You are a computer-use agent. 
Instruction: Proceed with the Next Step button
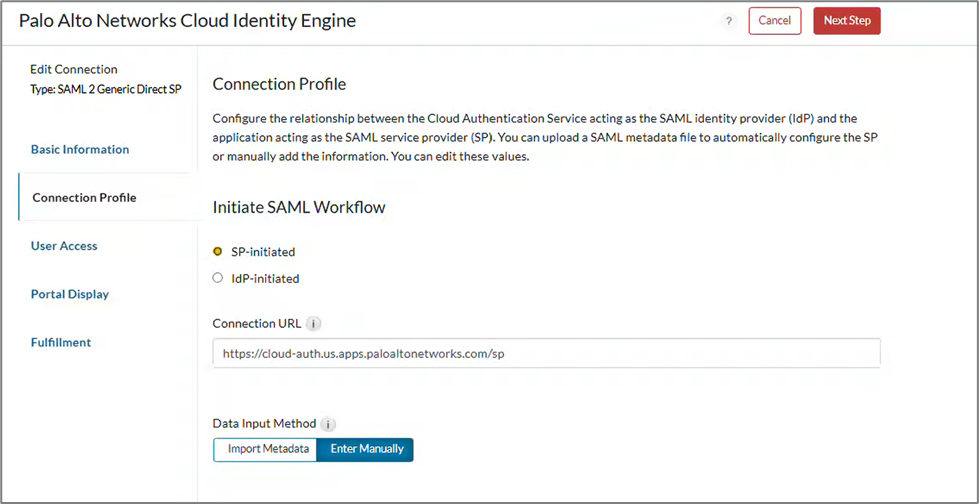coord(846,21)
